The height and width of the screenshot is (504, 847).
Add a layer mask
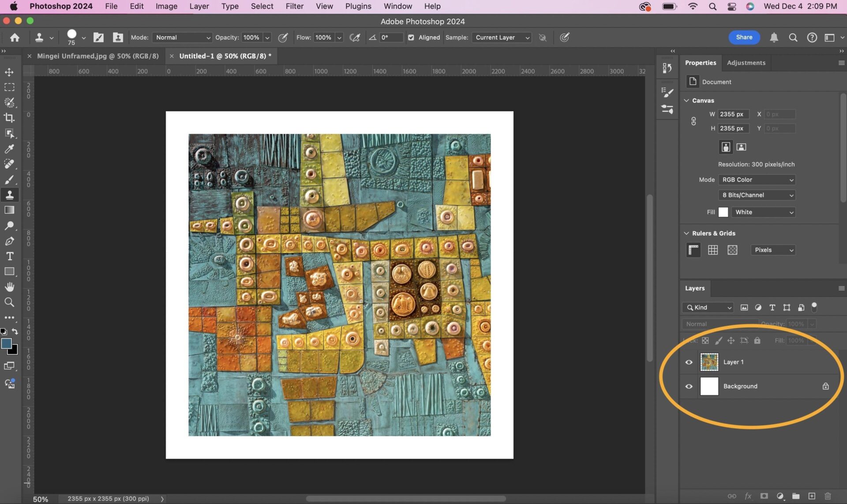pos(764,496)
